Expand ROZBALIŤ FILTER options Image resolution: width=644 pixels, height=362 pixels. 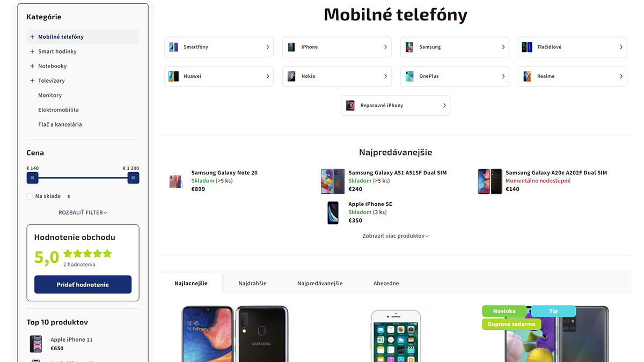(83, 212)
